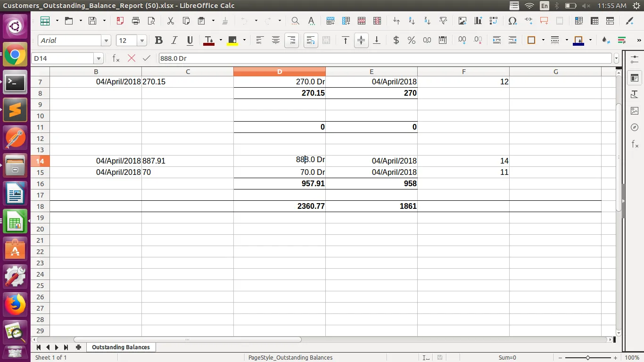Accept the cell edit with the checkmark
Screen dimensions: 644x362
click(147, 58)
